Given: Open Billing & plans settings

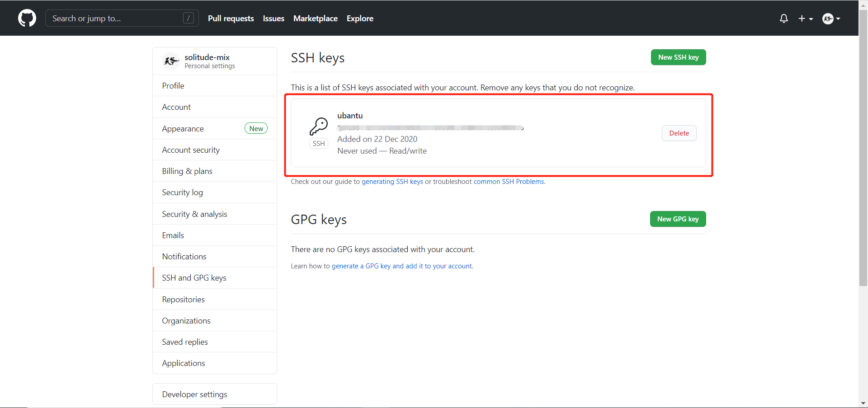Looking at the screenshot, I should click(x=215, y=171).
